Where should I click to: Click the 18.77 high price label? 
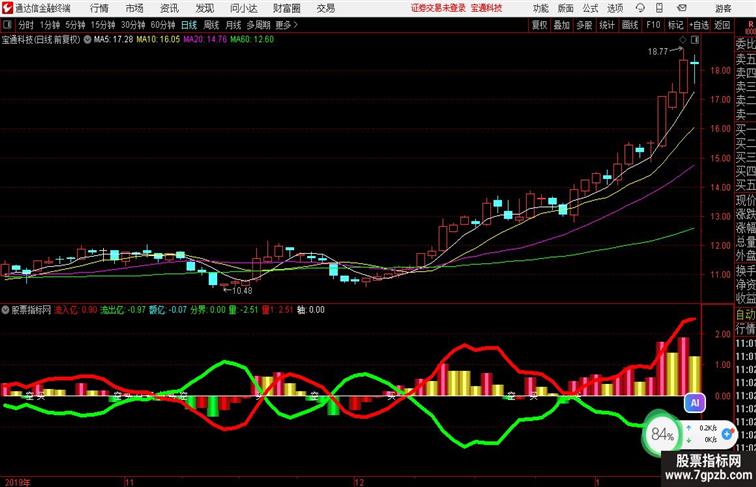coord(658,52)
